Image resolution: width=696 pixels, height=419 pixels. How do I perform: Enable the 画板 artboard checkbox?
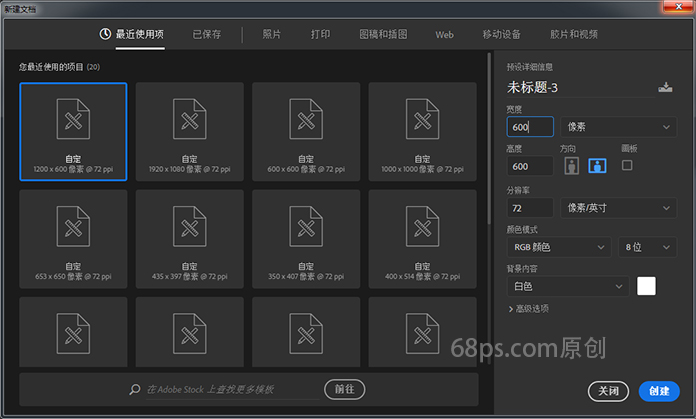tap(627, 165)
